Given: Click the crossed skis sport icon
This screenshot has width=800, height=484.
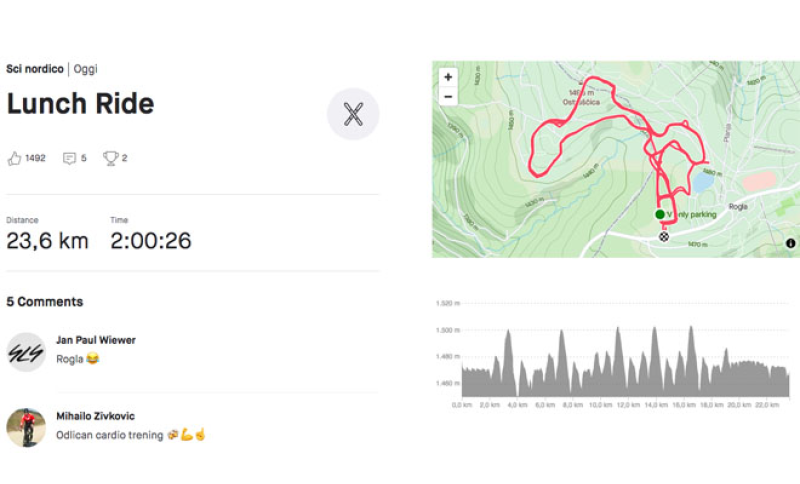Looking at the screenshot, I should click(x=352, y=114).
